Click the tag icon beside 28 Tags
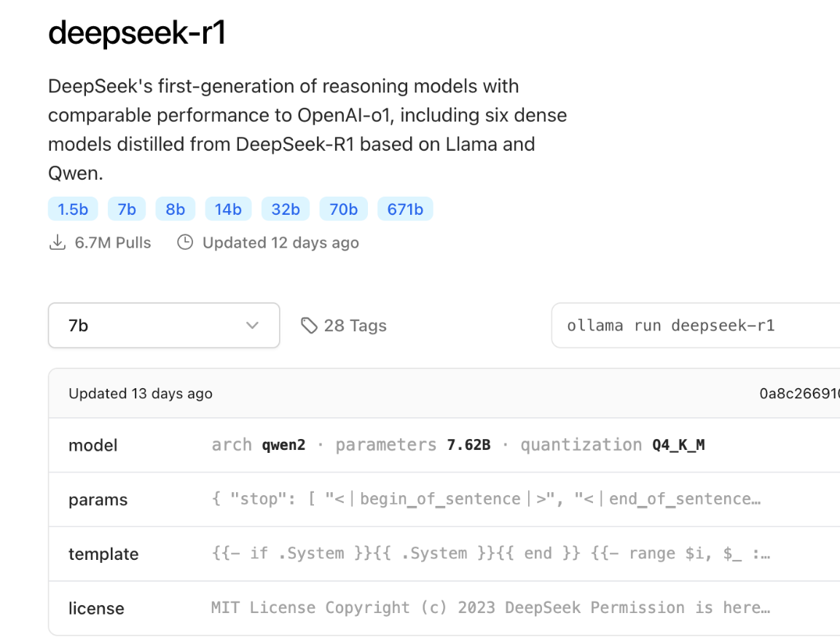The width and height of the screenshot is (840, 640). click(309, 325)
